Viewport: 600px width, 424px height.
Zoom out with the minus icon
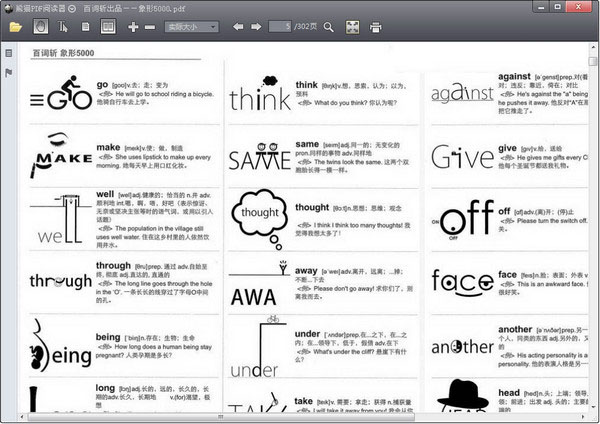coord(150,27)
